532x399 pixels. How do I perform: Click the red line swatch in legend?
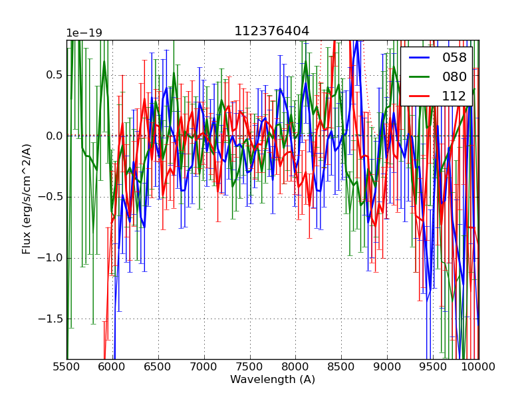click(x=420, y=96)
